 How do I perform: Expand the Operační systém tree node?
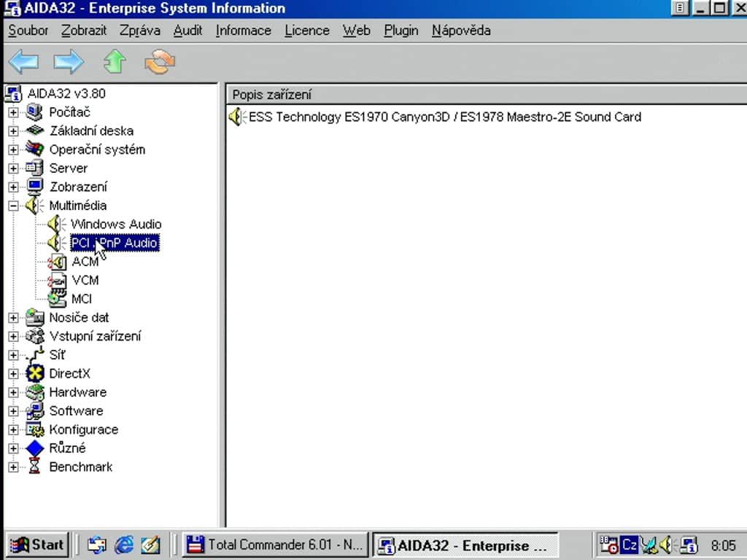(x=13, y=149)
